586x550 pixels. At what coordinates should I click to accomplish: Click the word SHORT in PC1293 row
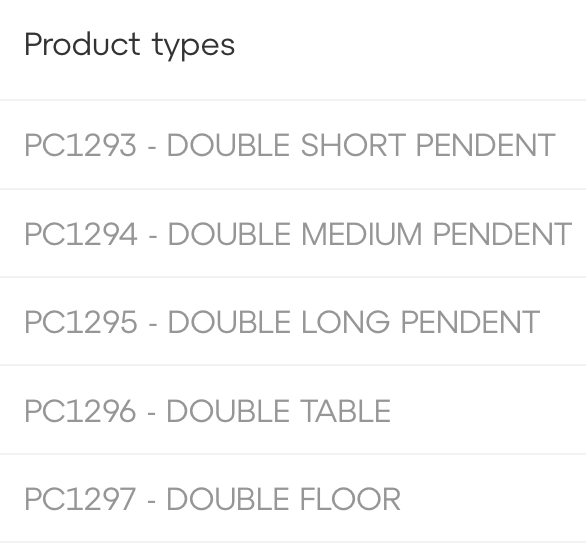tap(353, 145)
